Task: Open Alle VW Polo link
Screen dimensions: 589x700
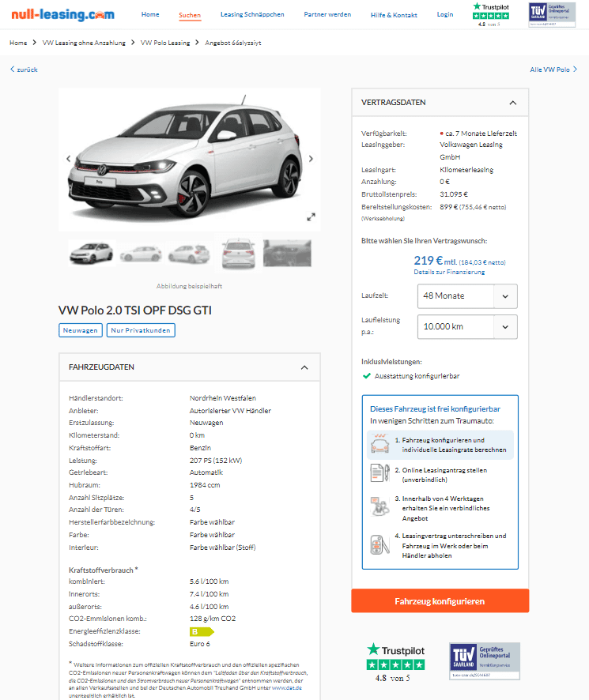Action: coord(553,70)
